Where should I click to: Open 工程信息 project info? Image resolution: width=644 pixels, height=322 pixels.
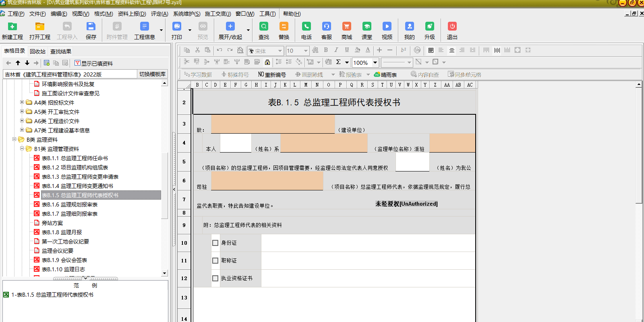point(144,27)
